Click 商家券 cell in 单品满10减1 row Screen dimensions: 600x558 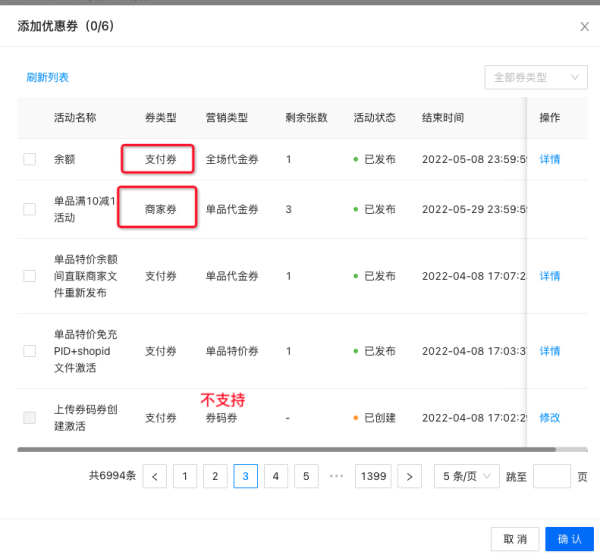(x=161, y=209)
